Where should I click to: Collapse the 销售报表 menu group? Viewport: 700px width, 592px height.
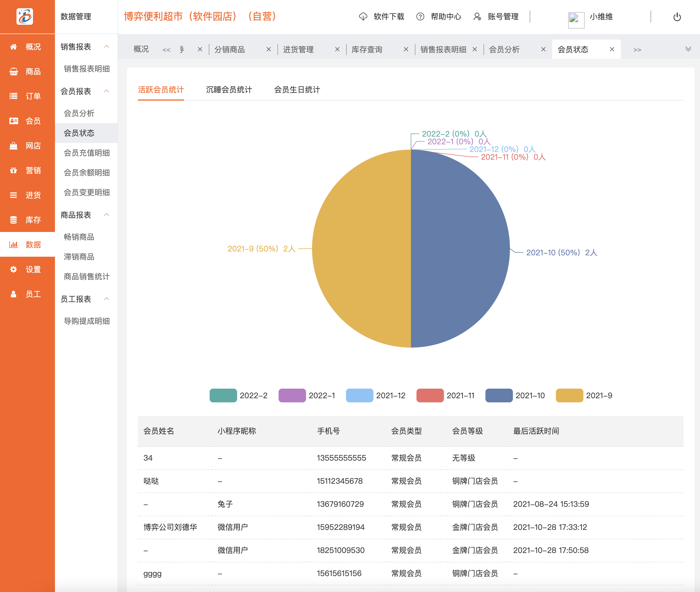(x=107, y=47)
